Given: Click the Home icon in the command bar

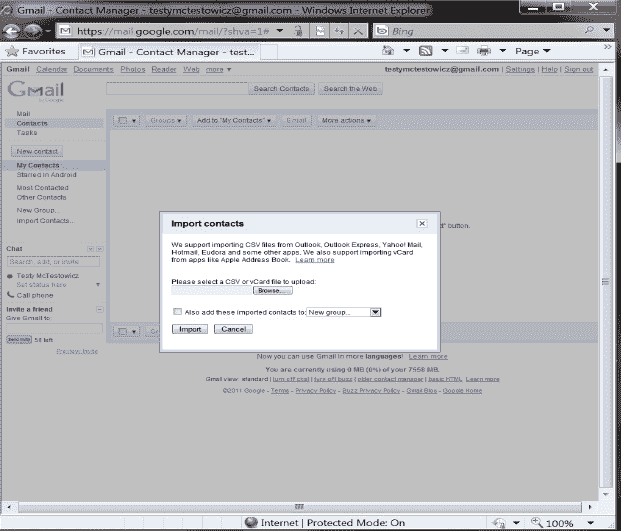Looking at the screenshot, I should coord(388,51).
